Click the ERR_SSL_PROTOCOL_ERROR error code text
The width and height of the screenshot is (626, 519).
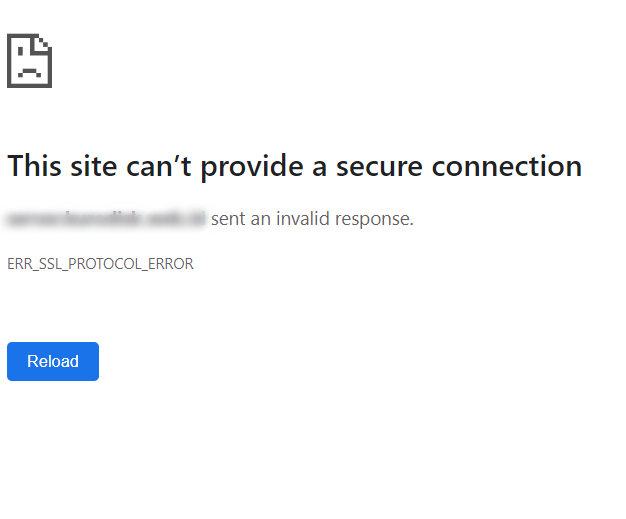(x=100, y=264)
